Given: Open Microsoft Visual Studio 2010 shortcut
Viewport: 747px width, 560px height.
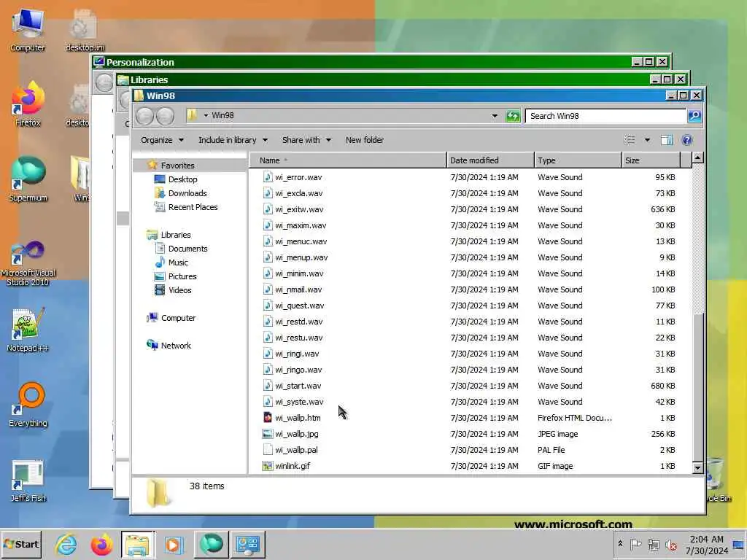Looking at the screenshot, I should [x=28, y=262].
